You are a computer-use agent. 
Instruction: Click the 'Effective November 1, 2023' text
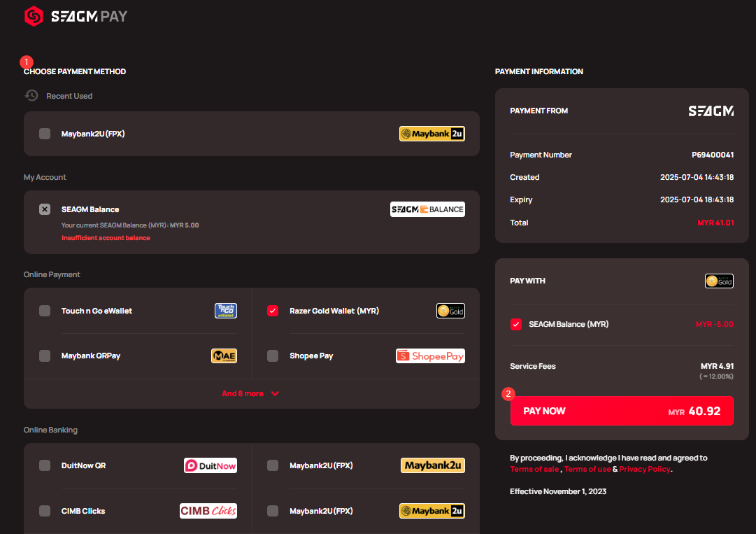(558, 491)
